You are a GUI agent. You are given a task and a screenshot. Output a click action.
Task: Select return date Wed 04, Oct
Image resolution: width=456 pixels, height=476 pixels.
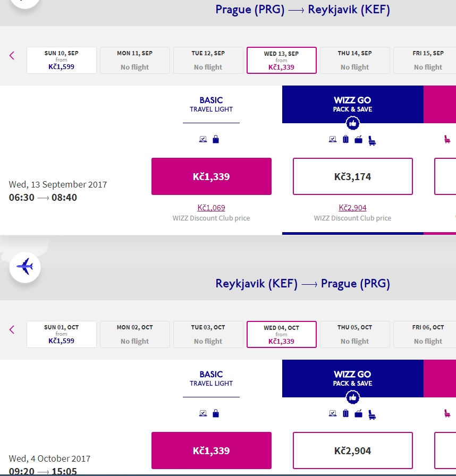pyautogui.click(x=282, y=334)
